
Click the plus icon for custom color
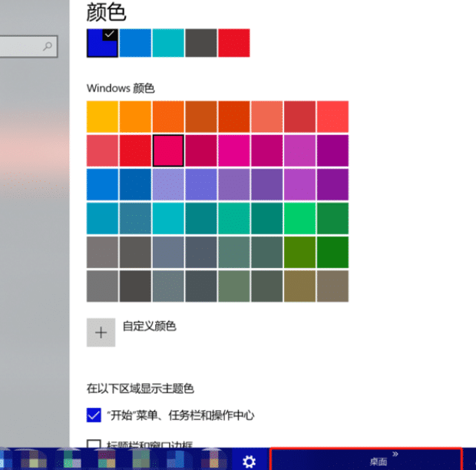pos(101,333)
